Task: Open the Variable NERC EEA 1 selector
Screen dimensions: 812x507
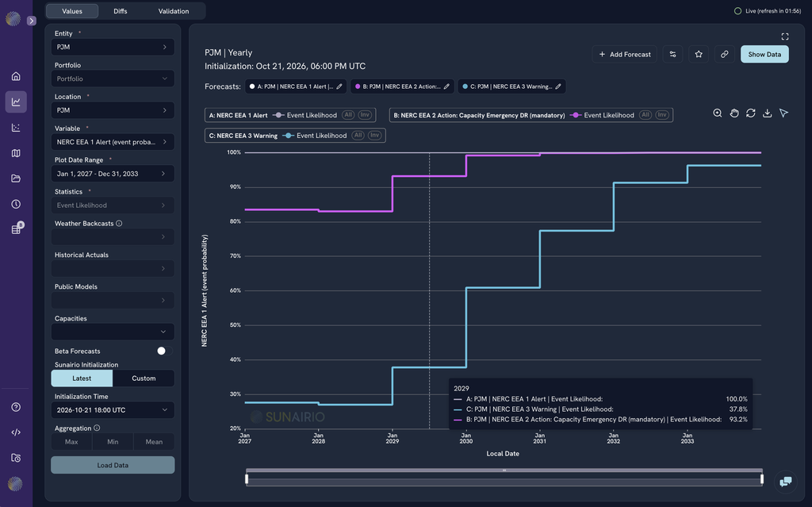Action: coord(113,142)
